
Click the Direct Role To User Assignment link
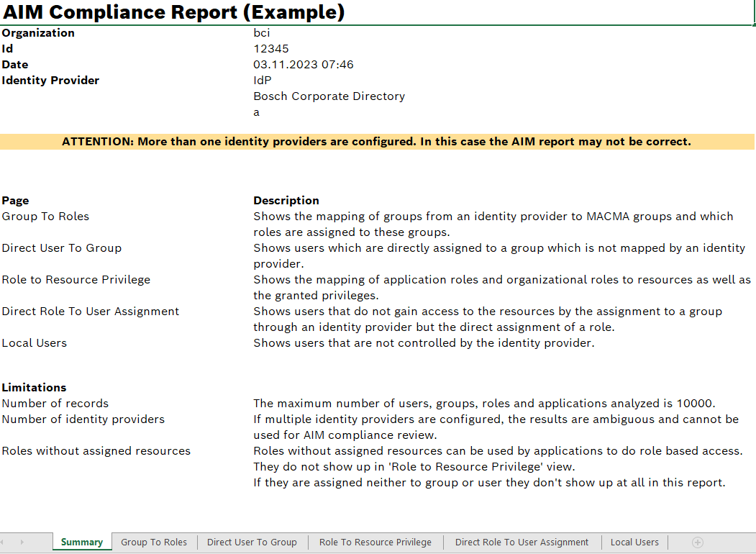[90, 311]
